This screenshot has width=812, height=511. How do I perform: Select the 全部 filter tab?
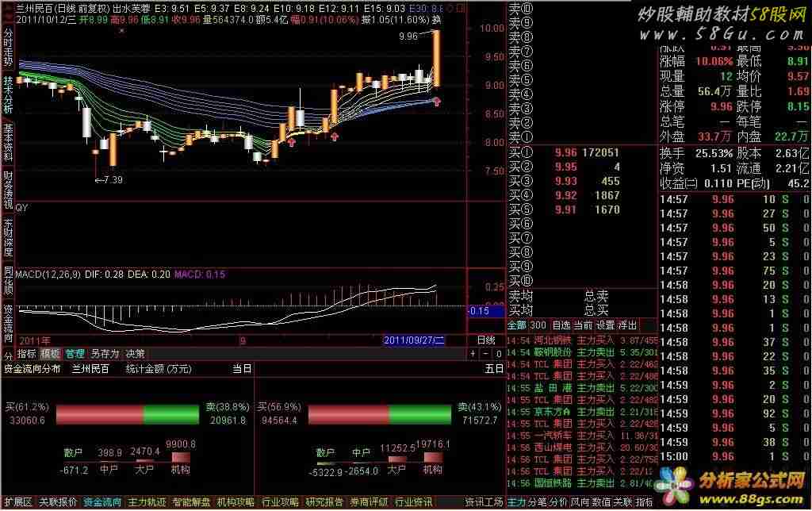pyautogui.click(x=516, y=325)
